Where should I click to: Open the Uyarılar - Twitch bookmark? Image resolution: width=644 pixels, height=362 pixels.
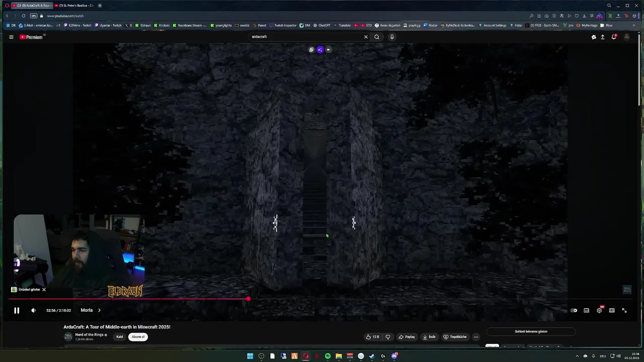click(108, 25)
